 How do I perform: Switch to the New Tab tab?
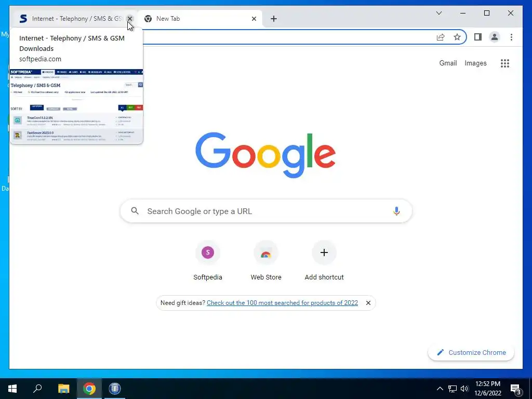coord(200,19)
